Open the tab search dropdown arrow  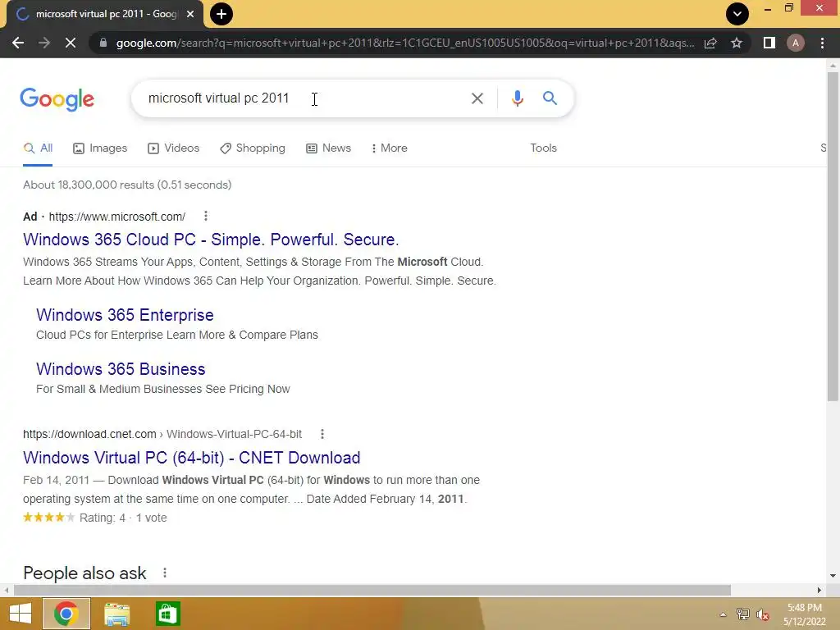tap(737, 14)
